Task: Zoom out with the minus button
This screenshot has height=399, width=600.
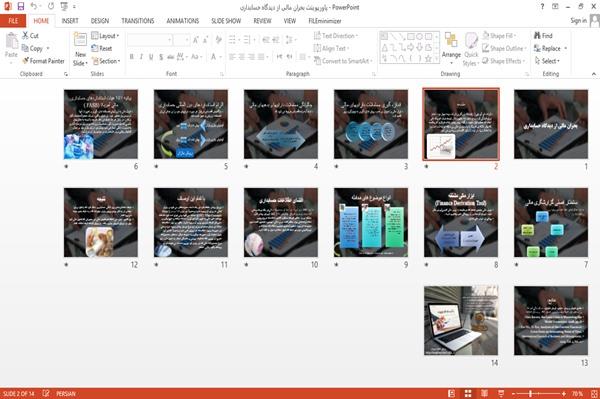Action: pos(514,394)
